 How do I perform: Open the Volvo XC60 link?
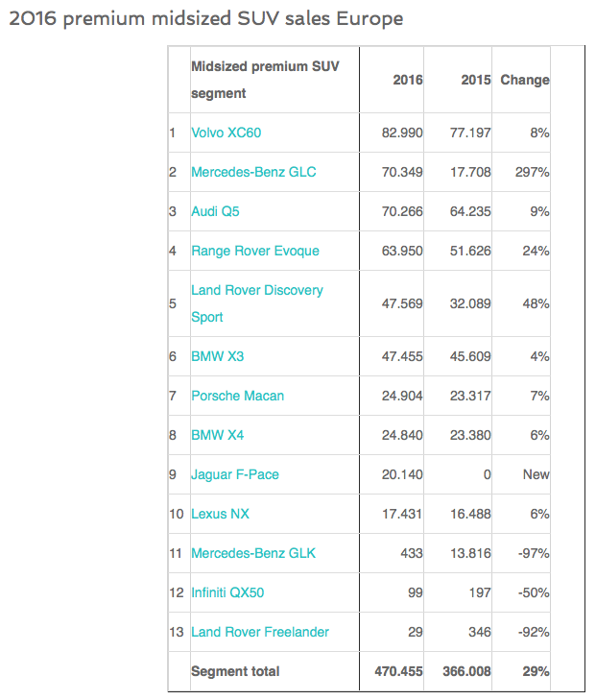[226, 133]
